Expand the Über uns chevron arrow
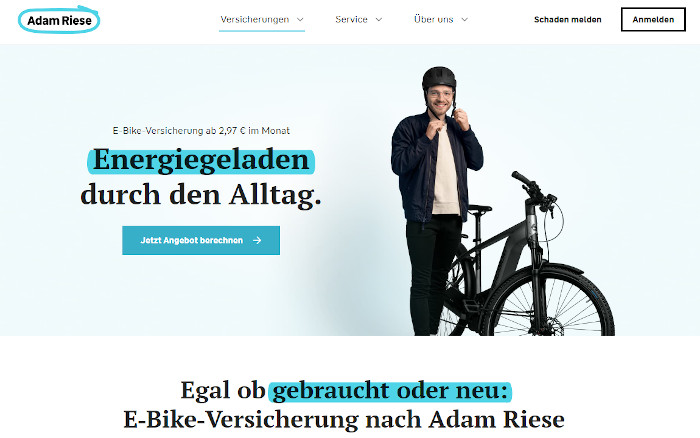This screenshot has height=438, width=700. click(x=464, y=20)
